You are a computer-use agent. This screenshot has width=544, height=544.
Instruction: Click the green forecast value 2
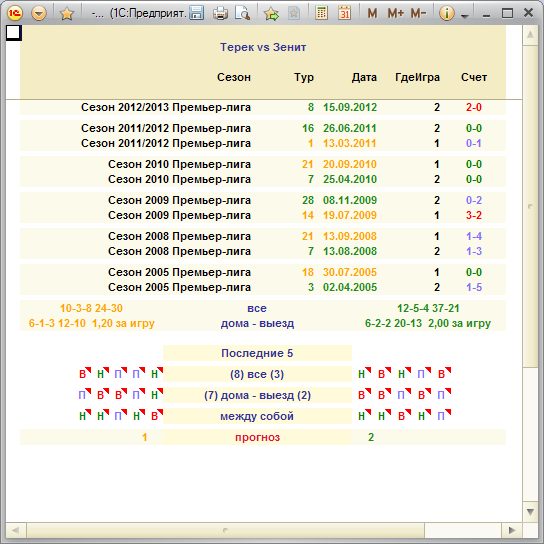click(371, 437)
